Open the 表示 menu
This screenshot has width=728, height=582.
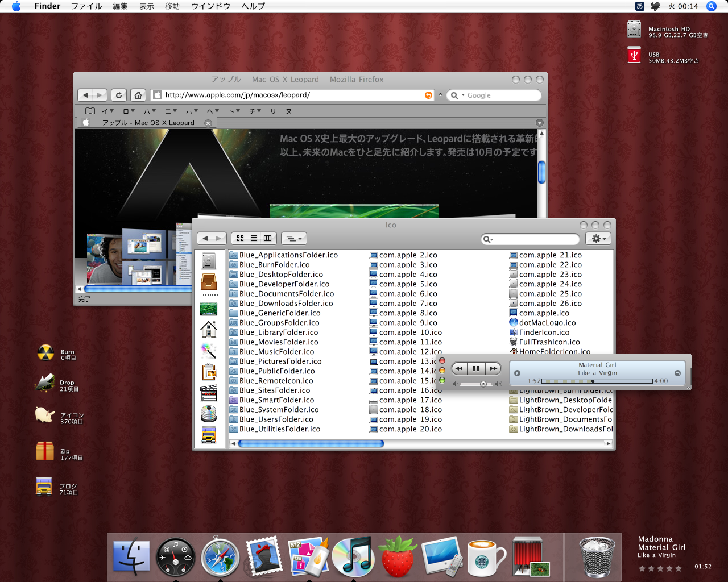(147, 6)
